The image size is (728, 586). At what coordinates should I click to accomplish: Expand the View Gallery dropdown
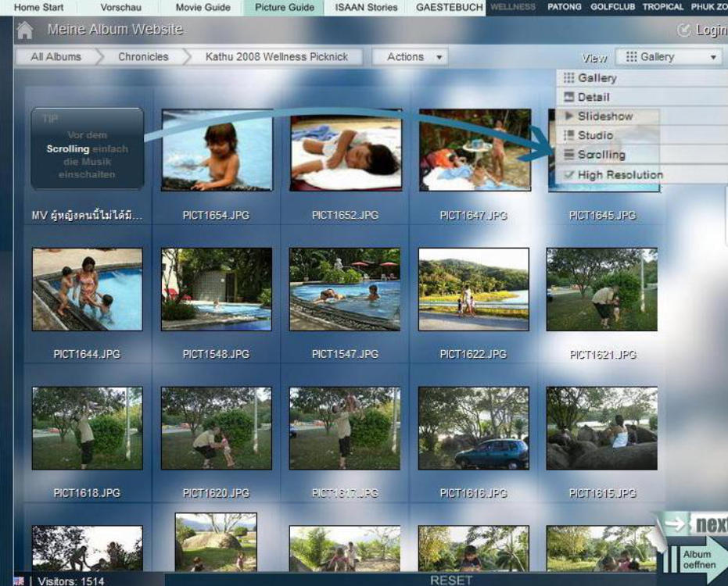tap(669, 57)
